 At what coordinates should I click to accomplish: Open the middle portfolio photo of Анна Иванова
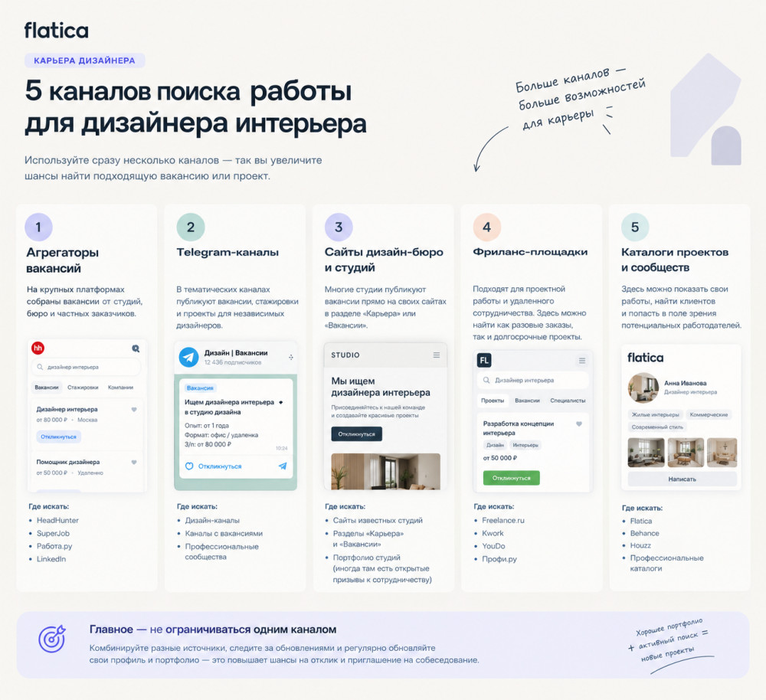pos(686,453)
